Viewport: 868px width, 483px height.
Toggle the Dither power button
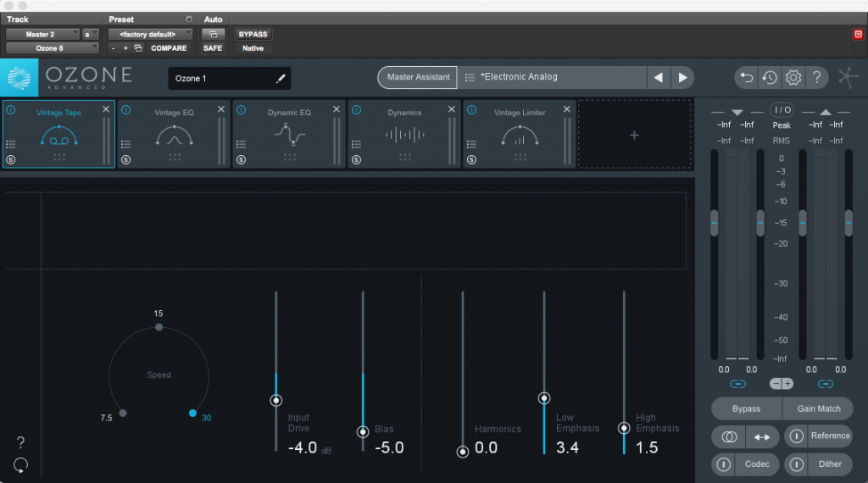pos(796,464)
